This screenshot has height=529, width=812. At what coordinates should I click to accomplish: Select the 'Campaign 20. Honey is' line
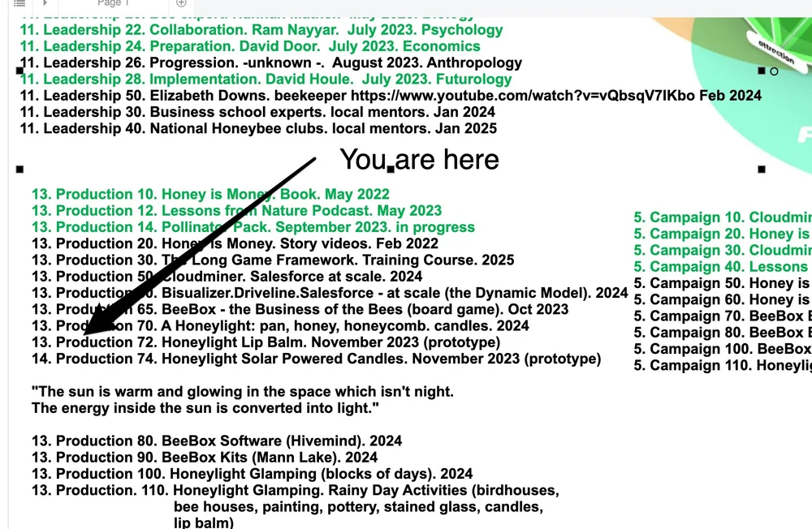pos(723,234)
